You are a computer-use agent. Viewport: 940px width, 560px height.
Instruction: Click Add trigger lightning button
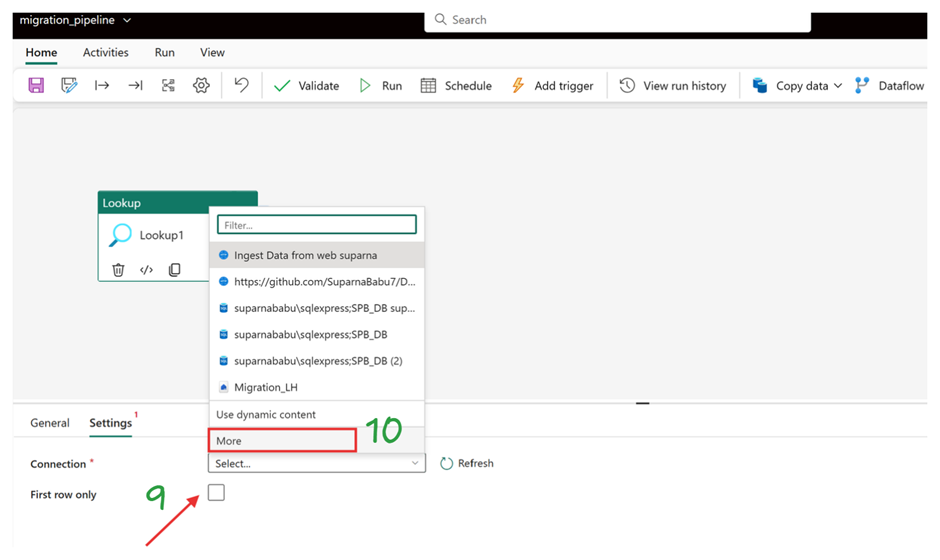(552, 86)
